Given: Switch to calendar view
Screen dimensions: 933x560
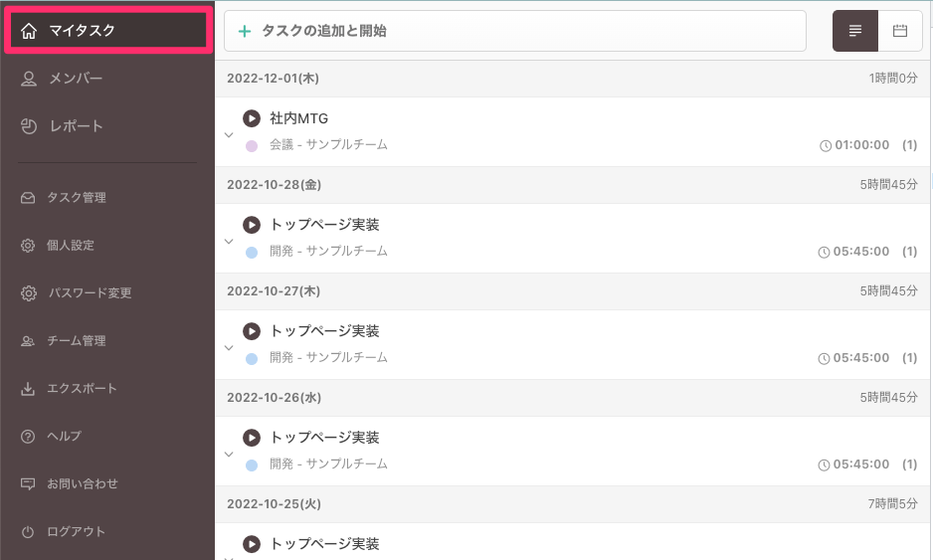Looking at the screenshot, I should coord(900,31).
